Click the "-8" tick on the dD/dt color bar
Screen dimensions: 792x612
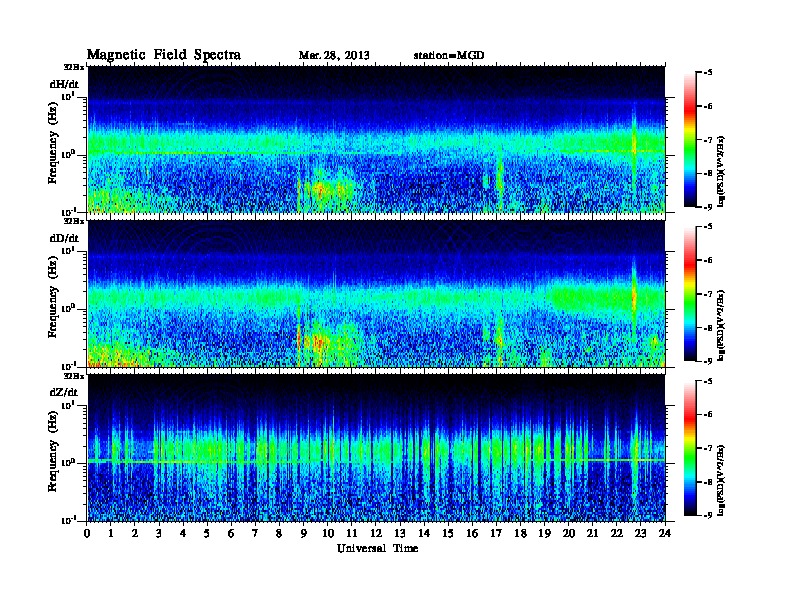pyautogui.click(x=708, y=328)
